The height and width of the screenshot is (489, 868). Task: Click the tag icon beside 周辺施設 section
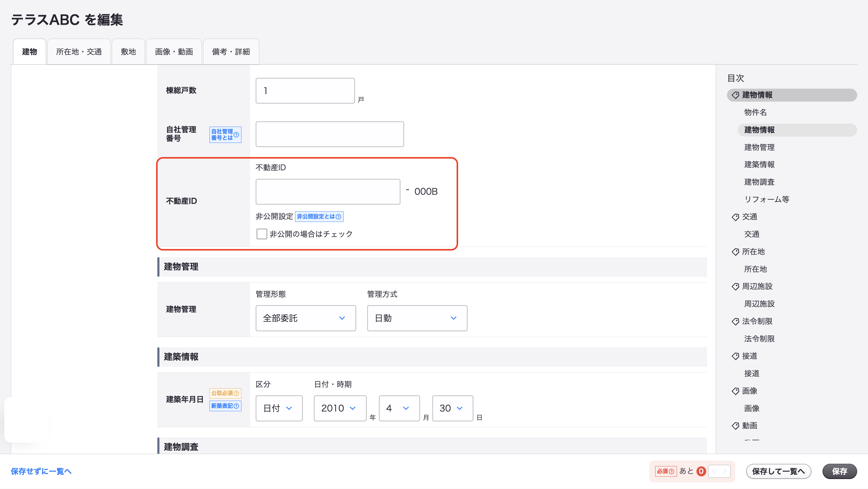pyautogui.click(x=735, y=286)
